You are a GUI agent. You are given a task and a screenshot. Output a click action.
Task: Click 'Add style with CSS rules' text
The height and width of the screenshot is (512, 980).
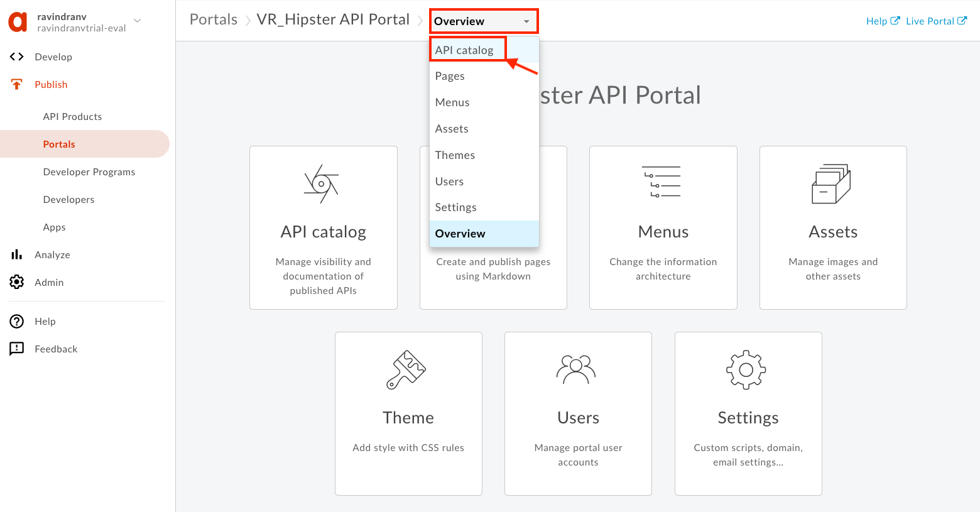click(408, 447)
